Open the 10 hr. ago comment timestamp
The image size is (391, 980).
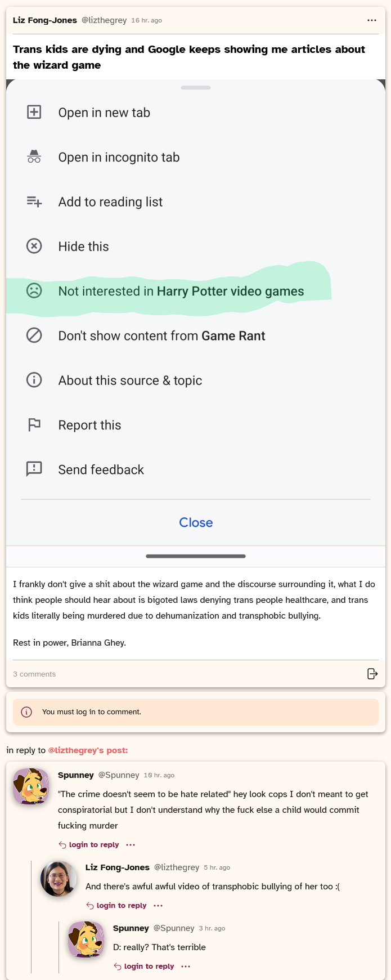click(159, 775)
